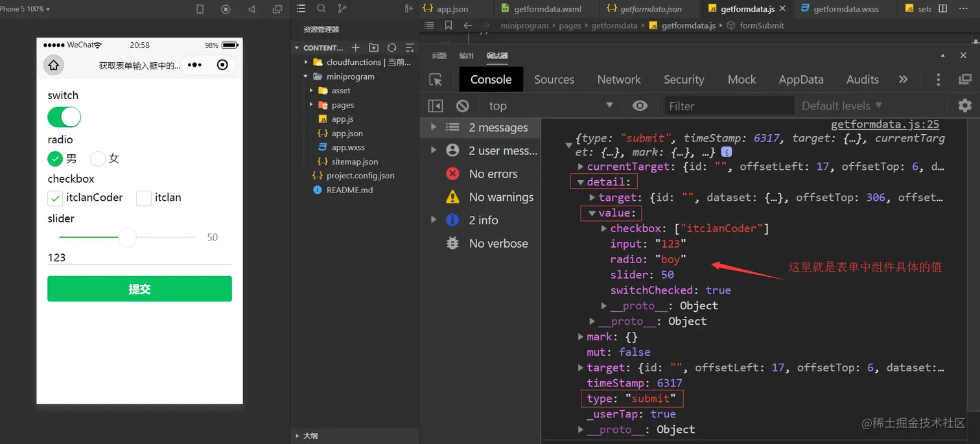Image resolution: width=980 pixels, height=444 pixels.
Task: Click the clear console icon
Action: (462, 106)
